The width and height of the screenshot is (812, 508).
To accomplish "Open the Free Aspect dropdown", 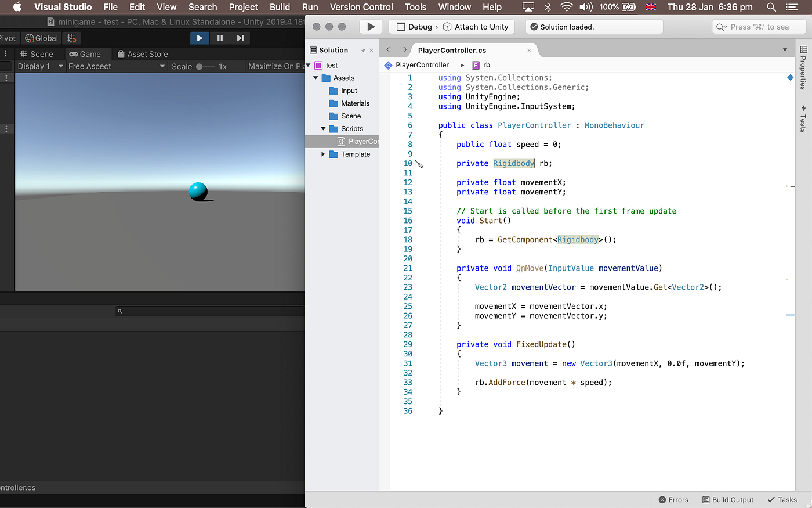I will pyautogui.click(x=117, y=66).
